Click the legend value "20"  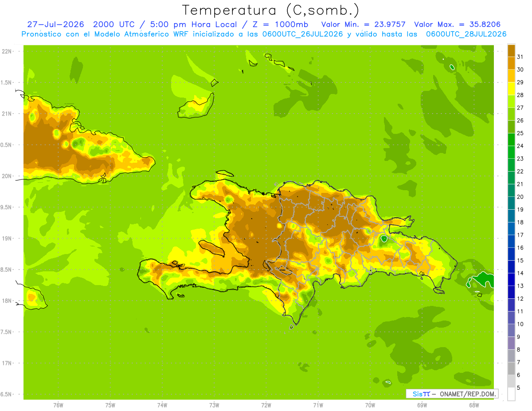tap(520, 197)
